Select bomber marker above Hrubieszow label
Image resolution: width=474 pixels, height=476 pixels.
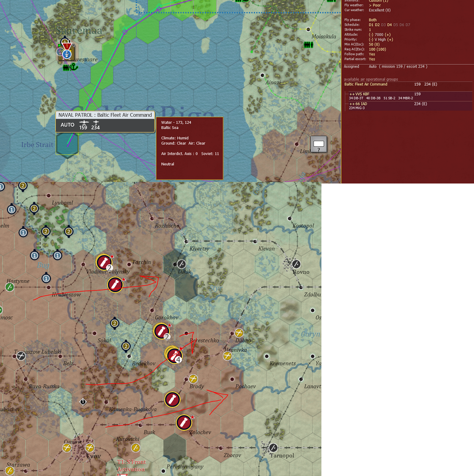coord(115,284)
